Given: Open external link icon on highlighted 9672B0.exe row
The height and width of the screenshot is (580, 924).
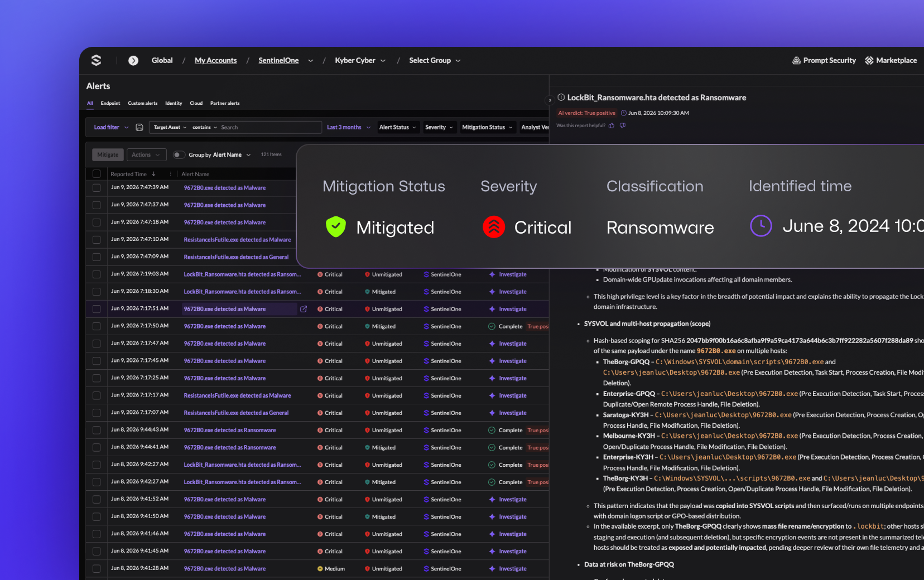Looking at the screenshot, I should 304,309.
